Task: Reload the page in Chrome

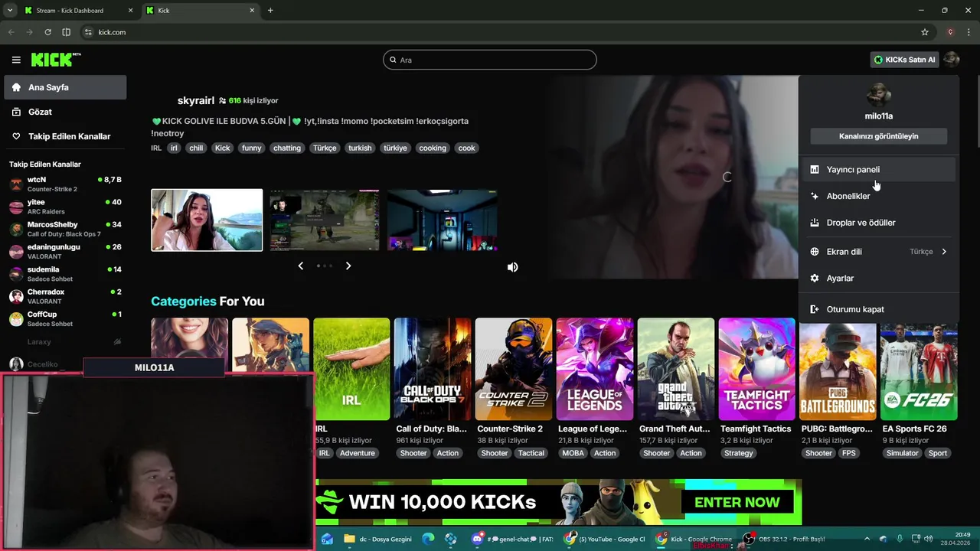Action: coord(47,32)
